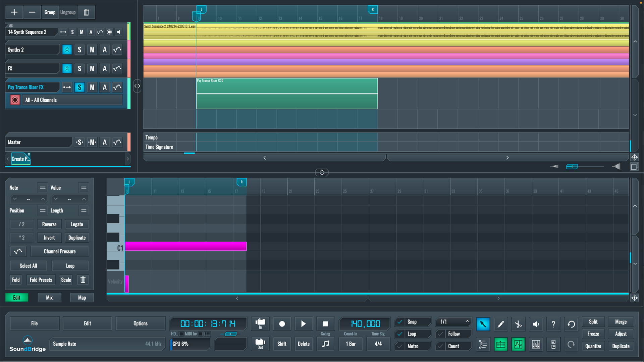Select the scissors cut tool

[x=518, y=324]
